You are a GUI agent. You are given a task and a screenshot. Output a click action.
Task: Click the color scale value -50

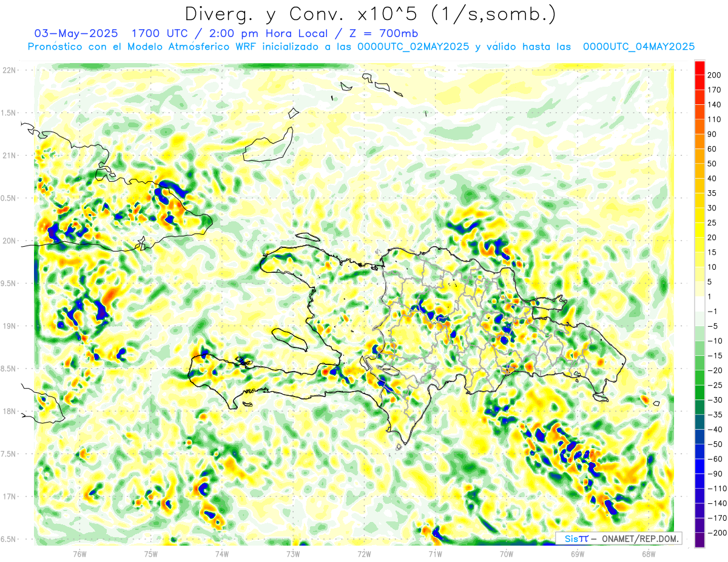[x=715, y=444]
